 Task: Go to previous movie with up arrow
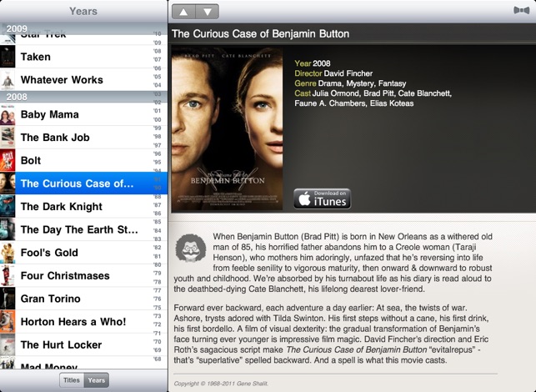183,12
